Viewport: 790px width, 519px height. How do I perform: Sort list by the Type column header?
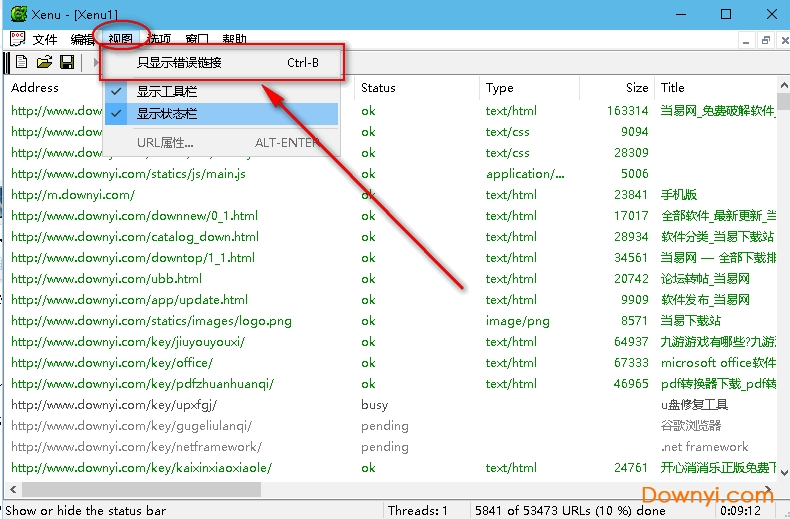pyautogui.click(x=500, y=88)
